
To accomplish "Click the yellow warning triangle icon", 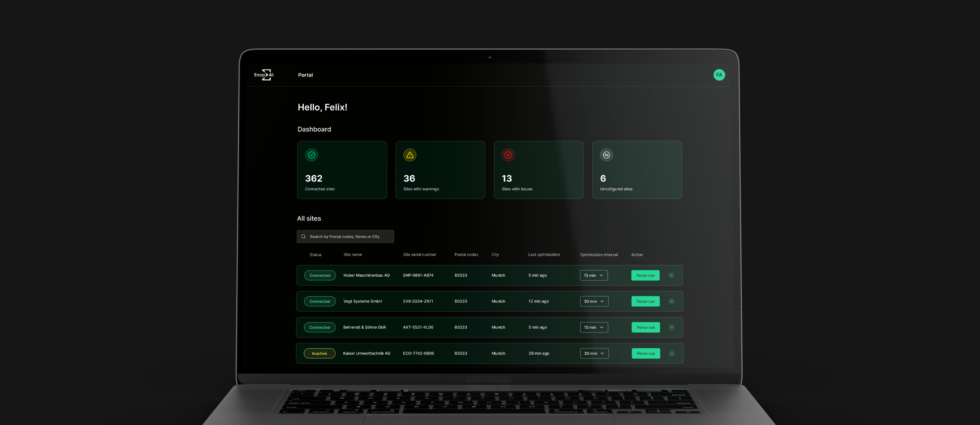I will pyautogui.click(x=409, y=155).
